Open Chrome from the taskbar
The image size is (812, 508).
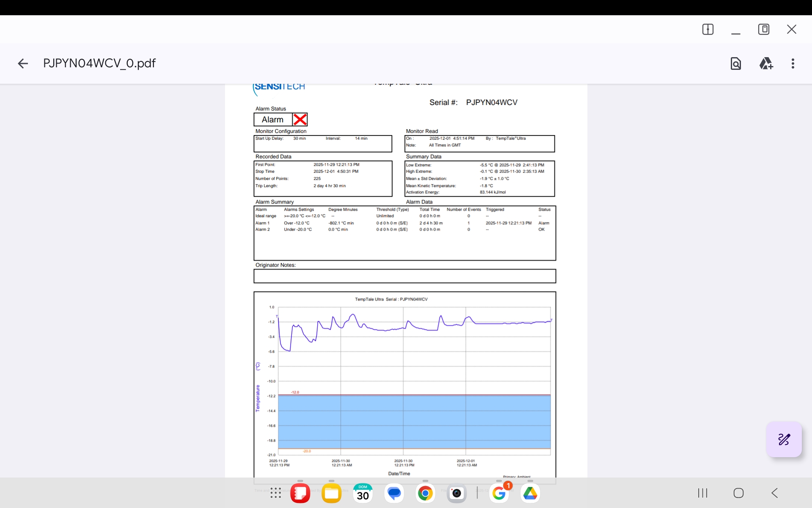click(425, 493)
